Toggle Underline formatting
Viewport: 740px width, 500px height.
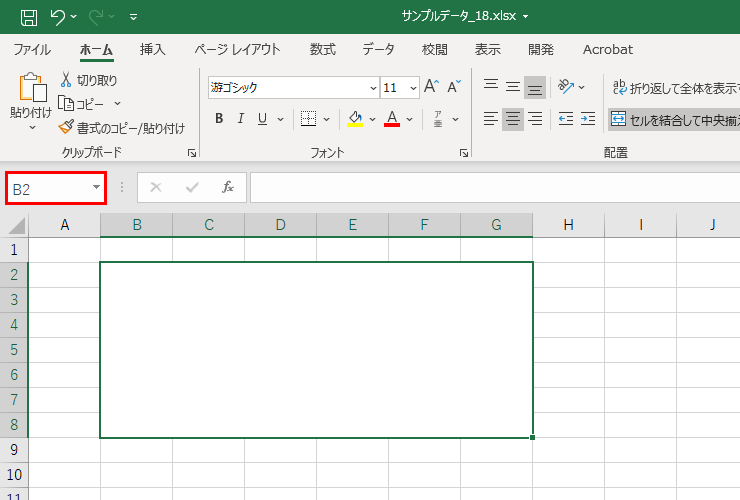point(262,119)
